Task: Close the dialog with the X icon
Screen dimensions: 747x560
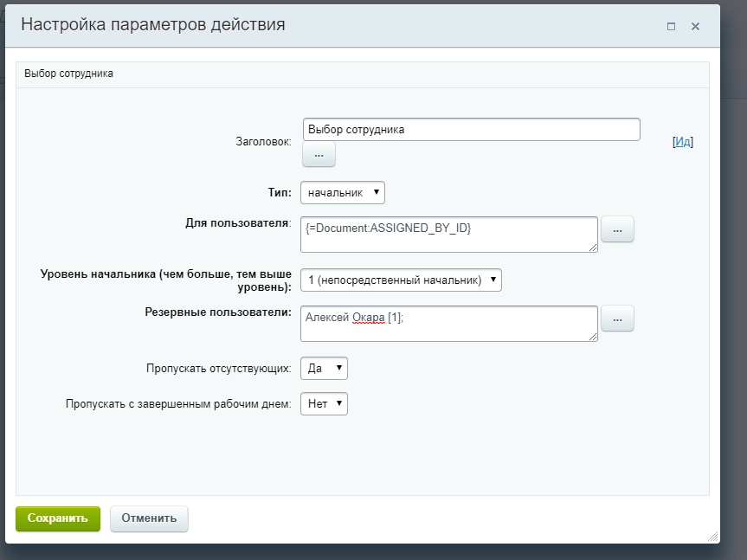Action: pyautogui.click(x=695, y=27)
